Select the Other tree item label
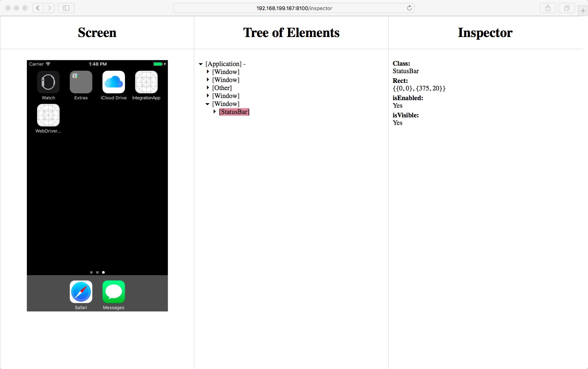Image resolution: width=588 pixels, height=369 pixels. coord(222,88)
